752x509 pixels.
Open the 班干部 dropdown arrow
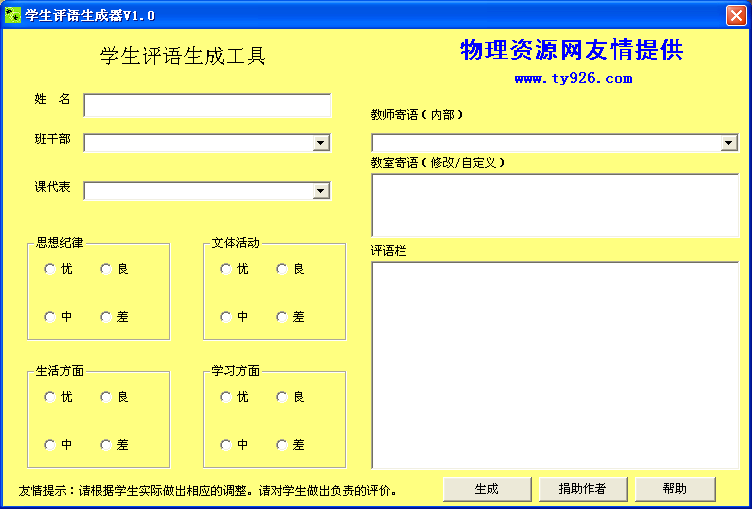[x=321, y=143]
